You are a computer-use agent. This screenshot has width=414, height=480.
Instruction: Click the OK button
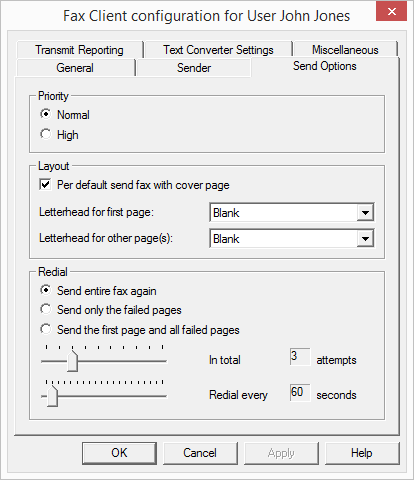click(x=119, y=453)
